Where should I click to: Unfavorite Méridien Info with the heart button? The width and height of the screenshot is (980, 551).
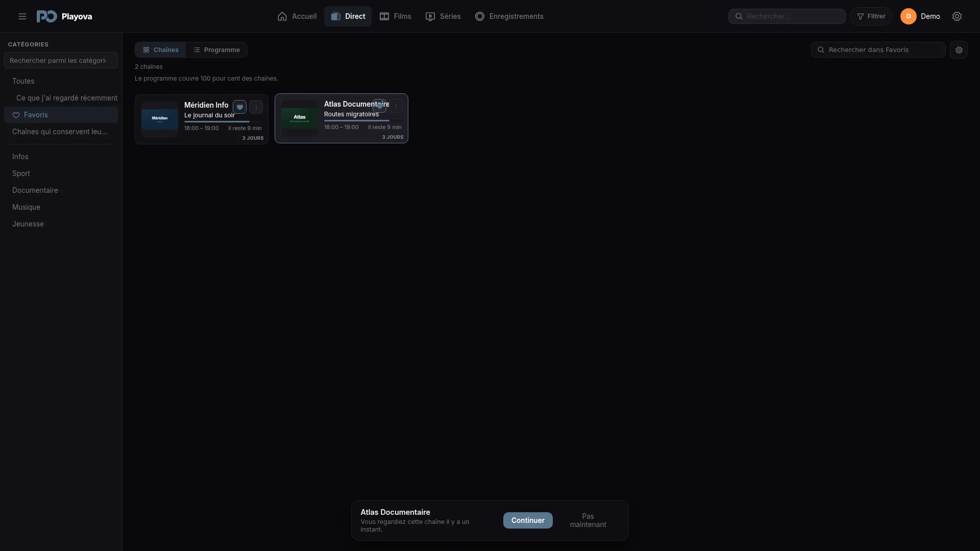240,107
